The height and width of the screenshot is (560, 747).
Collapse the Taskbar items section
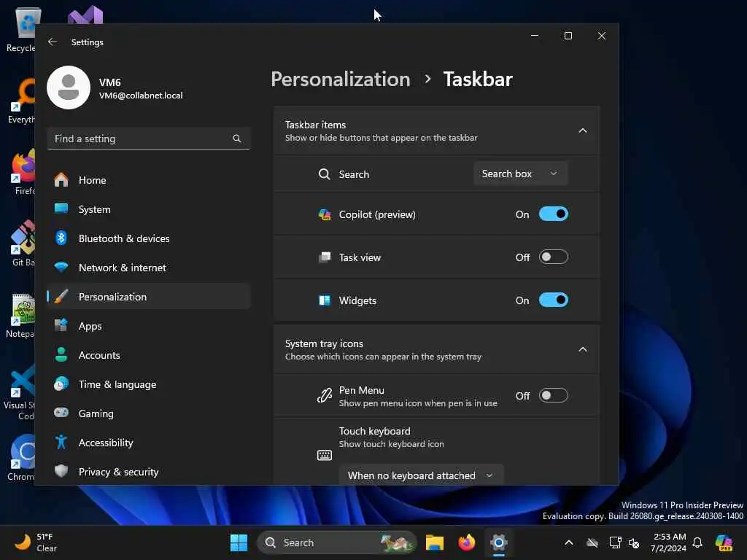(583, 131)
